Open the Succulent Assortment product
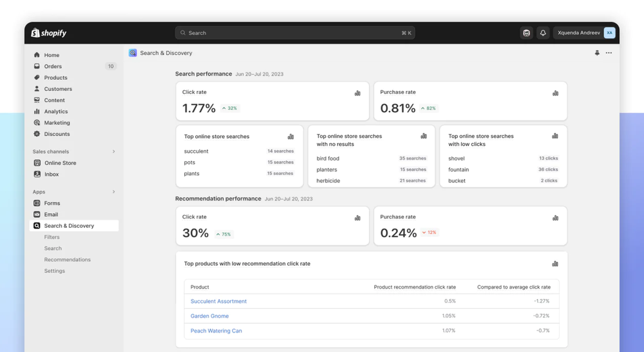Screen dimensions: 644x352 click(218, 301)
